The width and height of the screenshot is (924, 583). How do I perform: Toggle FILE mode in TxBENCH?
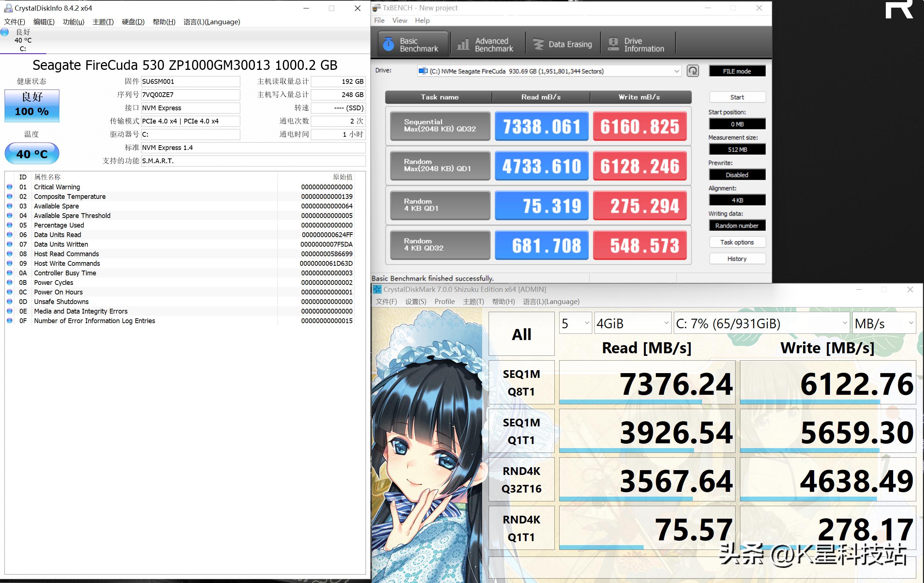pos(737,71)
